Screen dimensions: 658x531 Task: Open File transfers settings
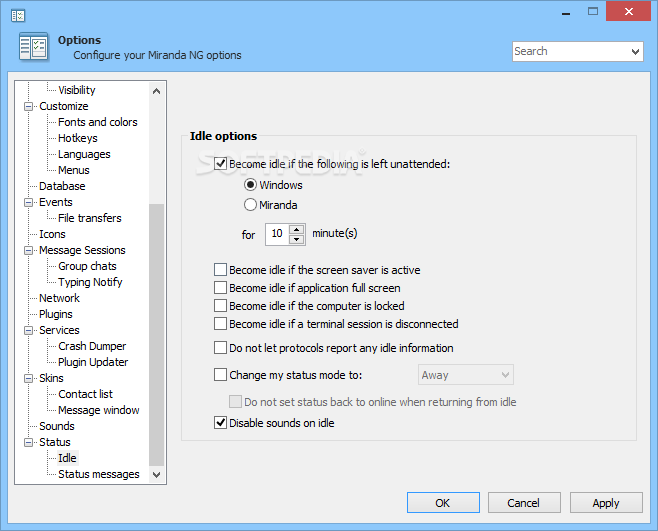coord(89,218)
